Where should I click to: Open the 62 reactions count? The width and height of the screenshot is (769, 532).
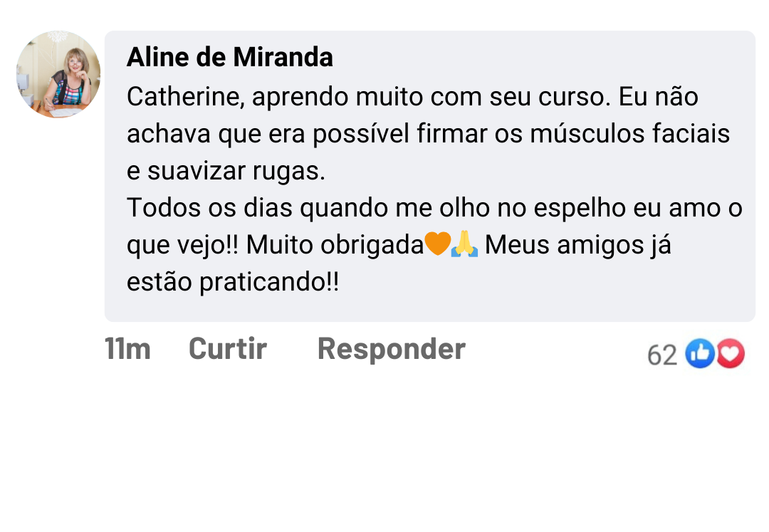661,355
